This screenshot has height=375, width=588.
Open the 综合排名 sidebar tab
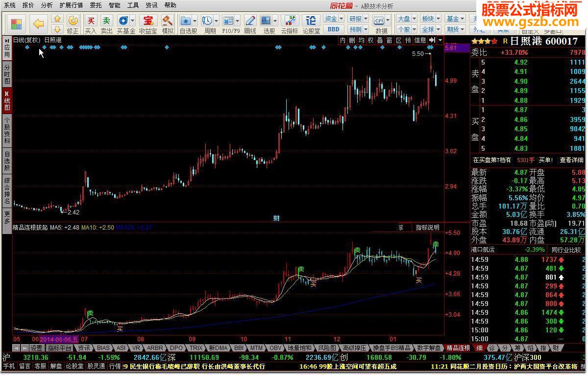7,191
